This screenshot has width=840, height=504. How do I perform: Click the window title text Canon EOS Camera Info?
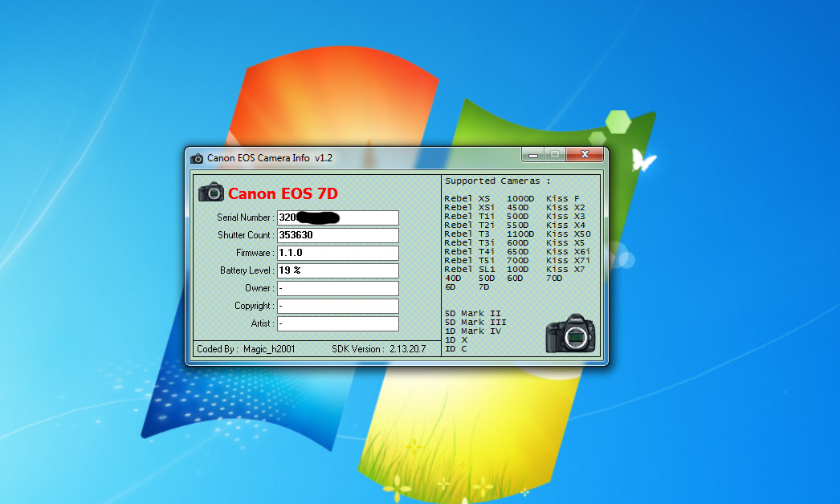coord(269,158)
